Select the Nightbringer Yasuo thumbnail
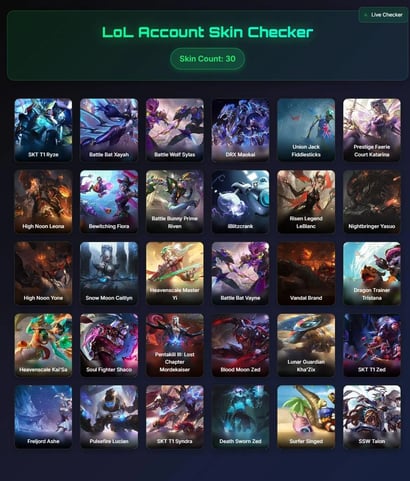The width and height of the screenshot is (410, 481). (x=372, y=201)
